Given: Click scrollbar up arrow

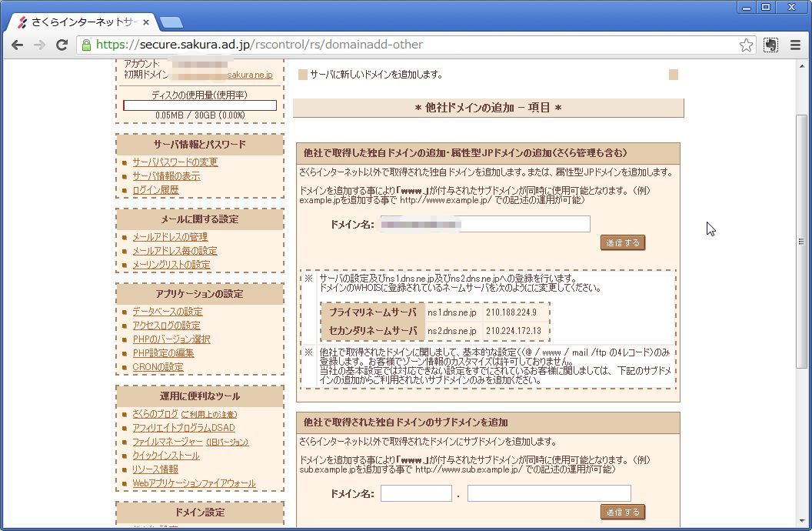Looking at the screenshot, I should (801, 65).
